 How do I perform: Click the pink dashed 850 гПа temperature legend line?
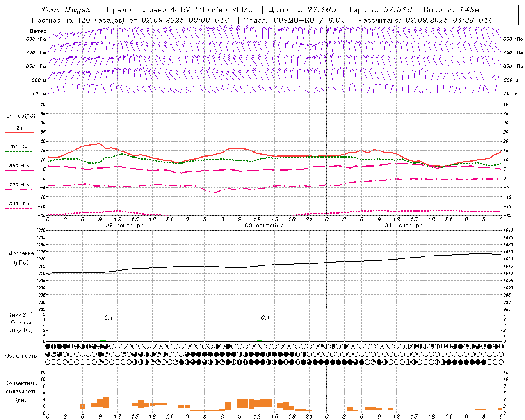19,171
